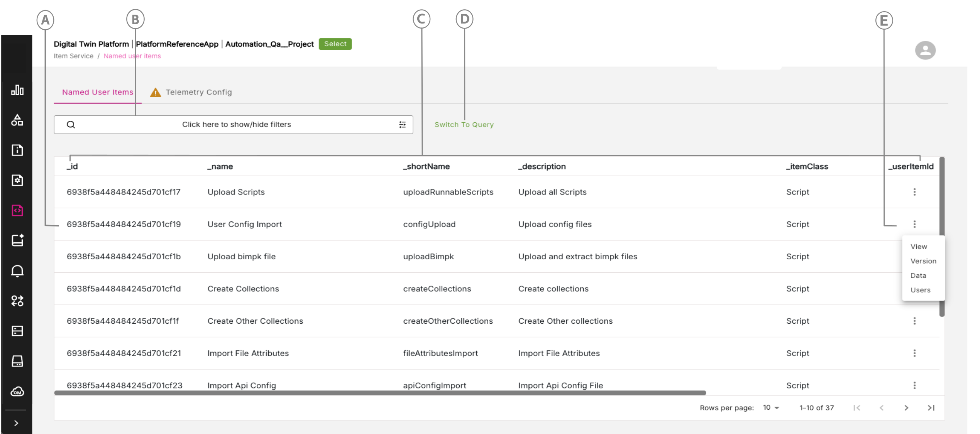Choose Version from the row context menu
Screen dimensions: 980x434
coord(923,261)
